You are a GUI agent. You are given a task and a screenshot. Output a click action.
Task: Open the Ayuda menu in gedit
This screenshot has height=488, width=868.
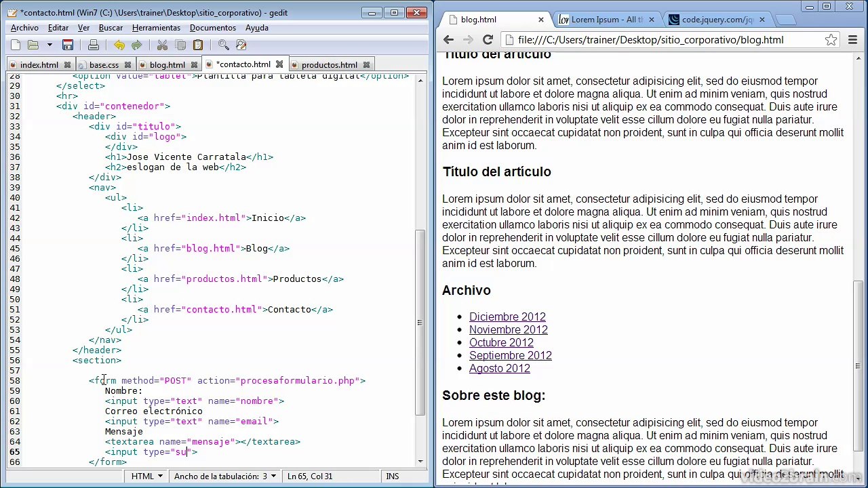coord(257,28)
